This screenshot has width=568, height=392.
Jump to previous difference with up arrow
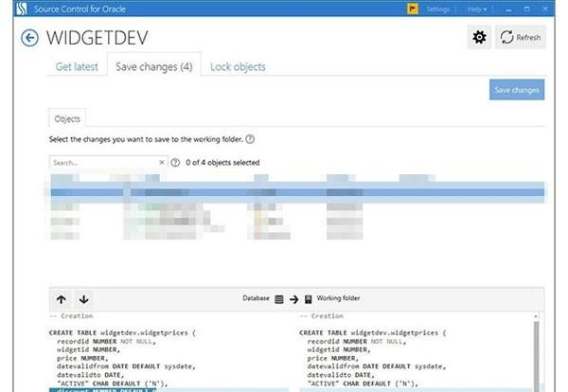tap(62, 299)
